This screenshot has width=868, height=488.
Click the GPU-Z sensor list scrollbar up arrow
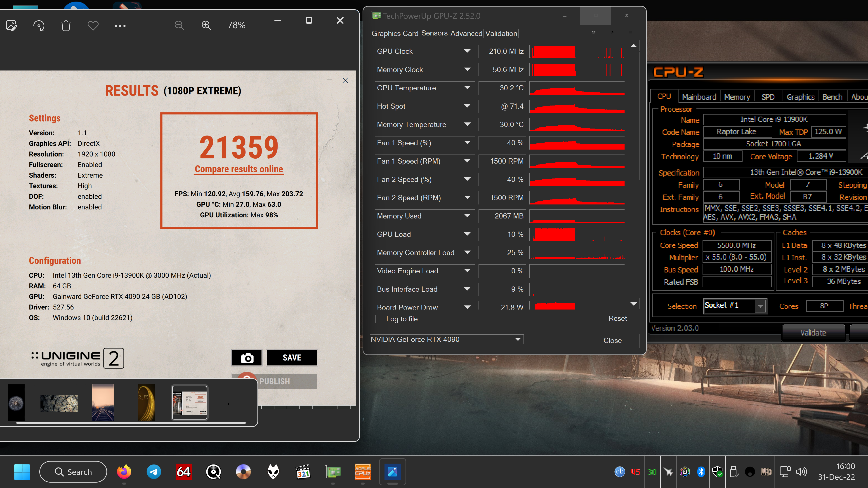tap(633, 46)
